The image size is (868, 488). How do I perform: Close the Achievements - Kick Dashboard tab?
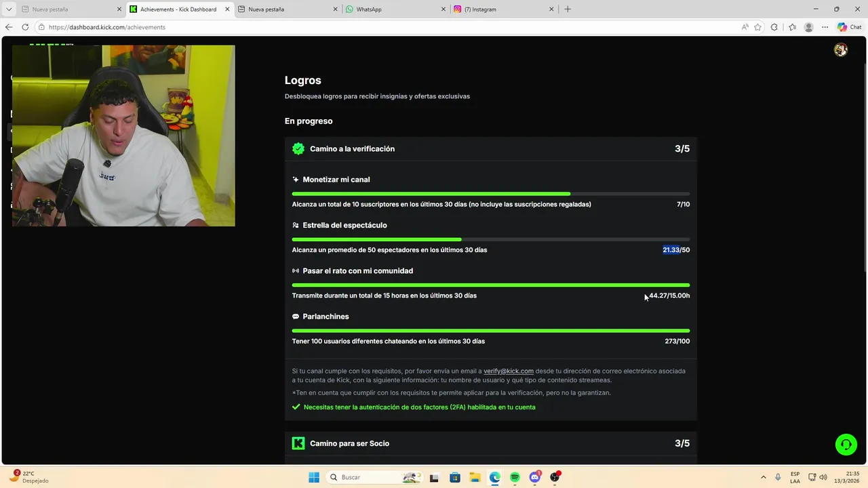(x=227, y=9)
